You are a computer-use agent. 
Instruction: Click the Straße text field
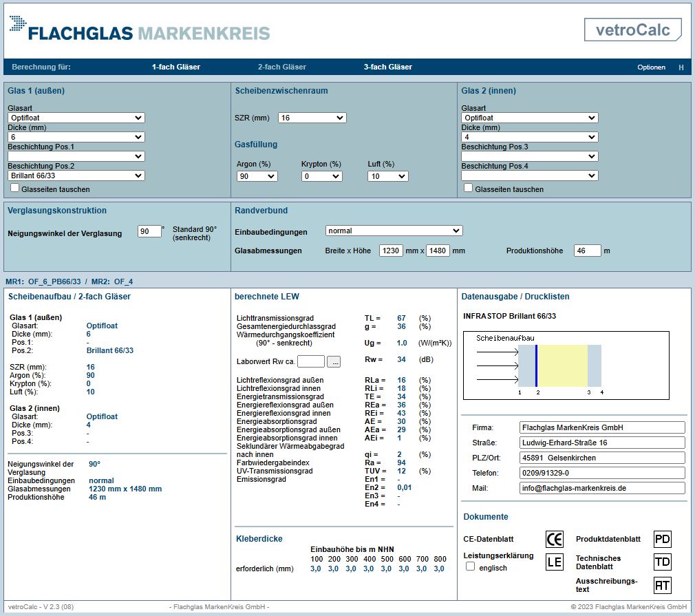pyautogui.click(x=602, y=443)
